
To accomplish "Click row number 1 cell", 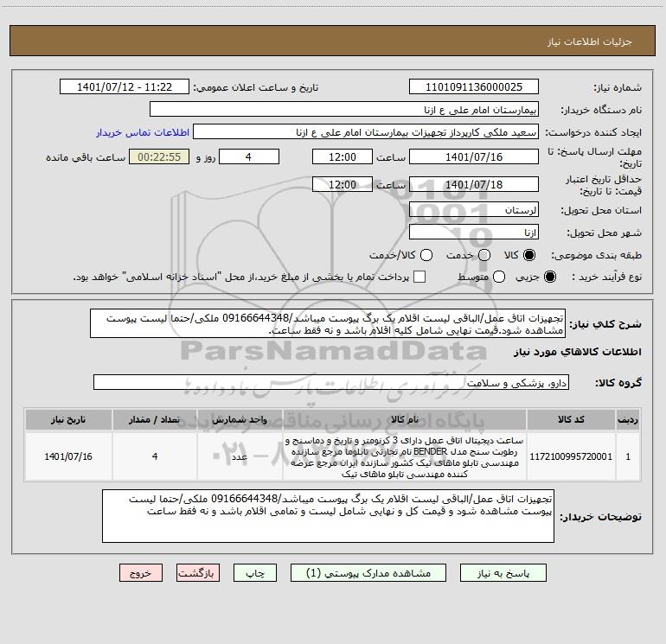I will 628,456.
